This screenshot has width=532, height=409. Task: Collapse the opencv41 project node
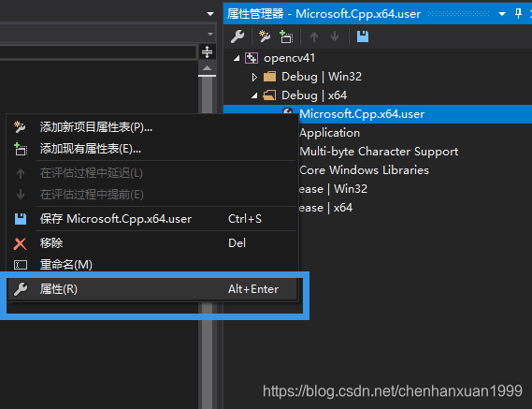237,58
